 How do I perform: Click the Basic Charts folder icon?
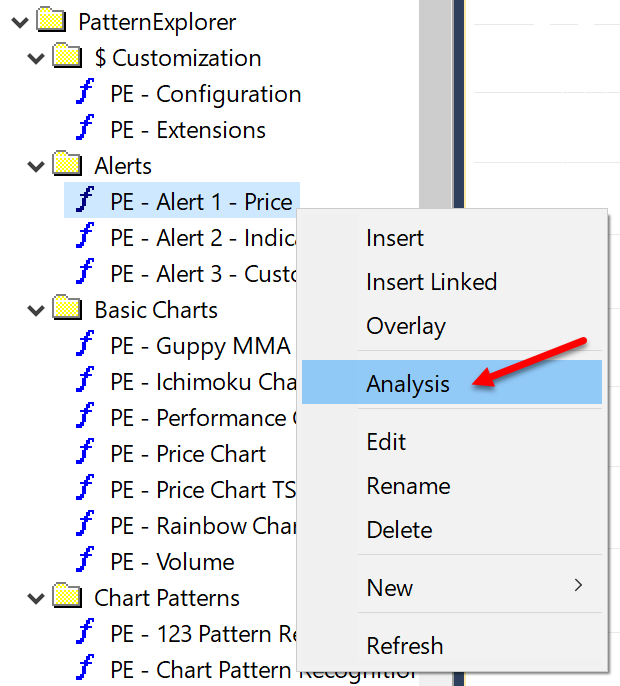[x=67, y=309]
